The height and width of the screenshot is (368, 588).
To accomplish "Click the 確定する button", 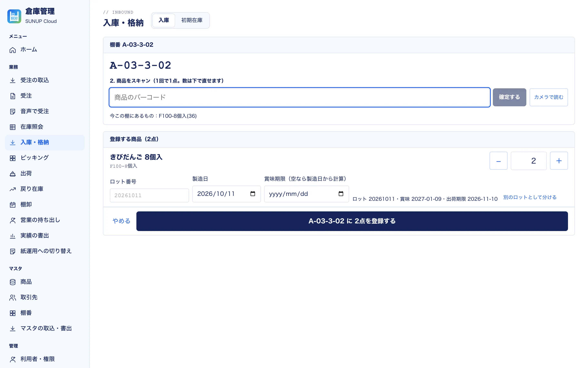I will [x=509, y=97].
